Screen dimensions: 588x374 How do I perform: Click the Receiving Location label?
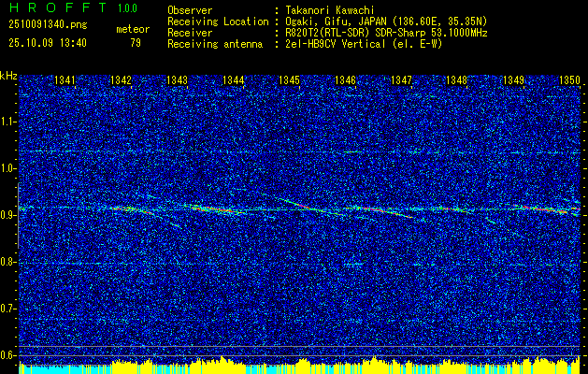pos(218,22)
